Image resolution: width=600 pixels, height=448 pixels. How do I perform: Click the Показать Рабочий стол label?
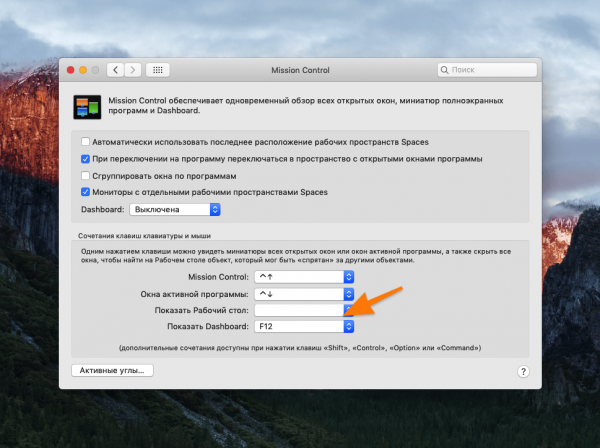coord(201,310)
